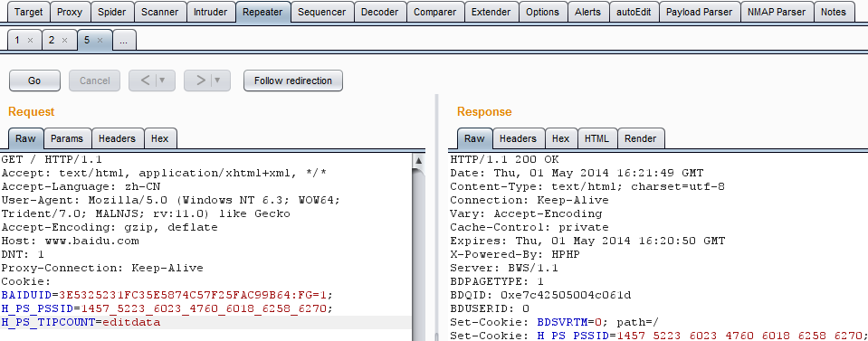
Task: Open the back history dropdown arrow
Action: [x=163, y=81]
